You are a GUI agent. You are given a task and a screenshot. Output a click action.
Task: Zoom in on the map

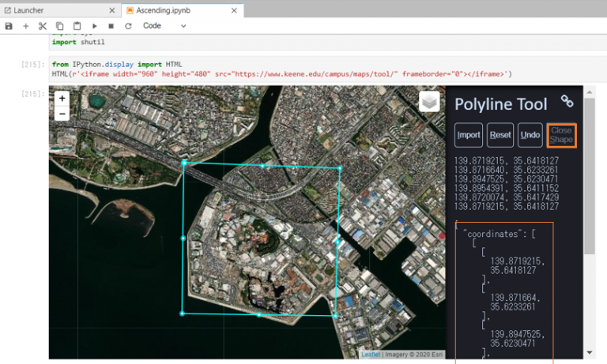tap(62, 98)
